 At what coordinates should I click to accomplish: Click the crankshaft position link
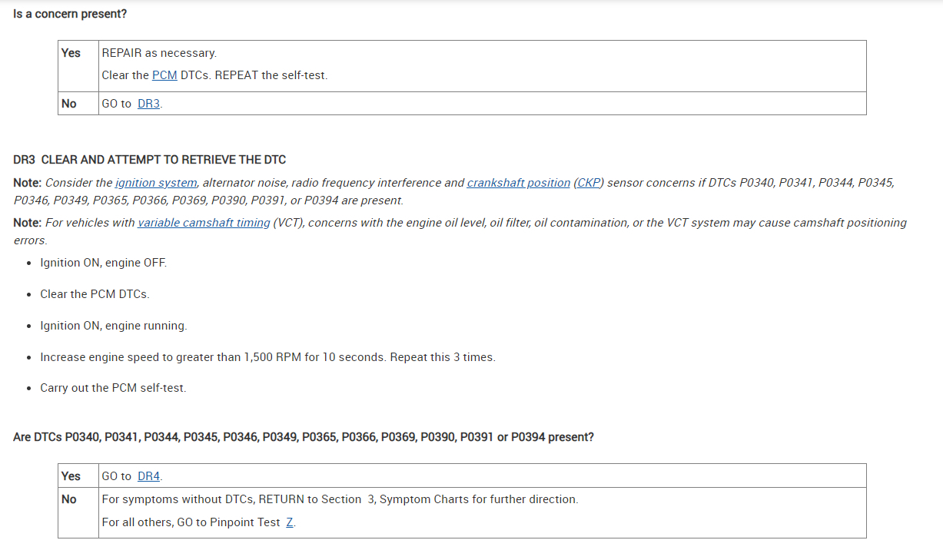(518, 183)
